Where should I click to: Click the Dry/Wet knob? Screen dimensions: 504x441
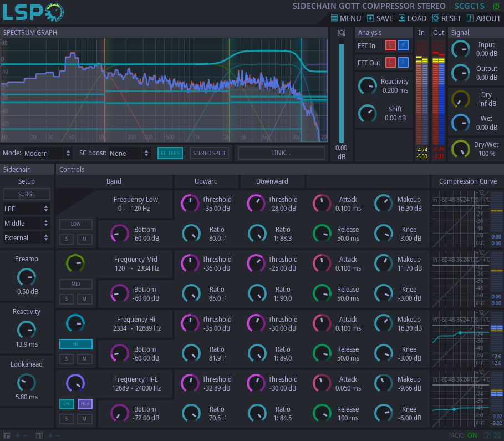(x=461, y=149)
